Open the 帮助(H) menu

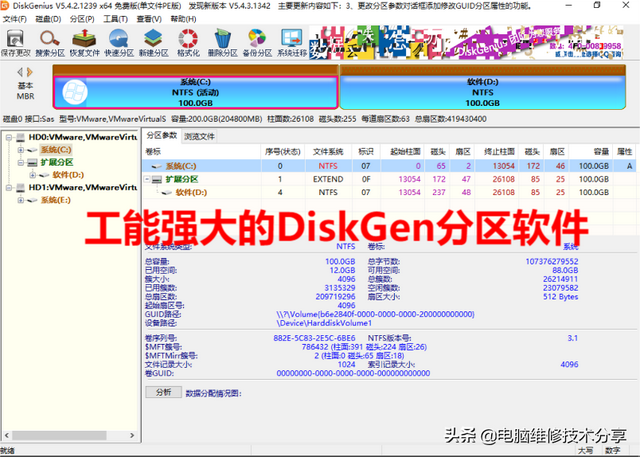[x=183, y=19]
